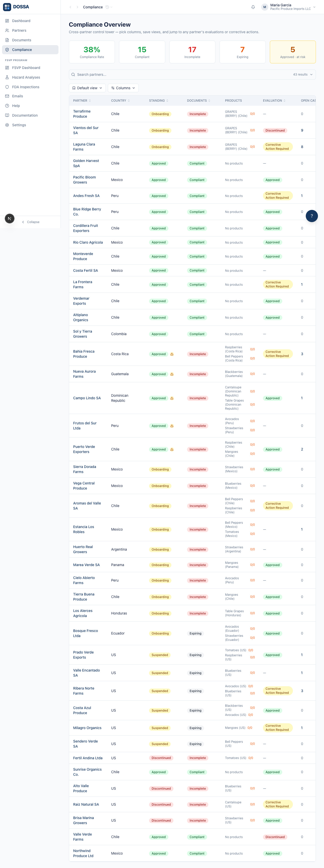Open the blue help question-mark bubble
Viewport: 324px width, 868px height.
[x=312, y=216]
